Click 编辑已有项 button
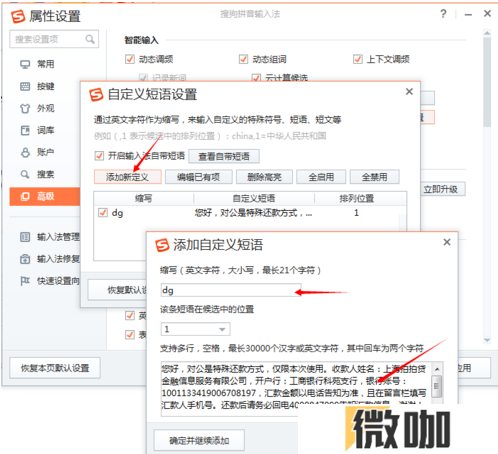Viewport: 498px width, 454px height. click(x=199, y=177)
